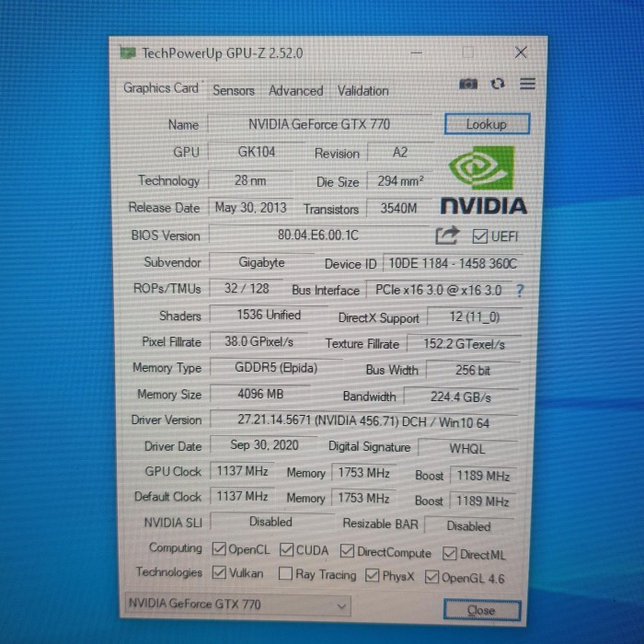This screenshot has width=644, height=644.
Task: Click the Pixel Fillrate 38.0 GPixel/s
Action: click(259, 341)
